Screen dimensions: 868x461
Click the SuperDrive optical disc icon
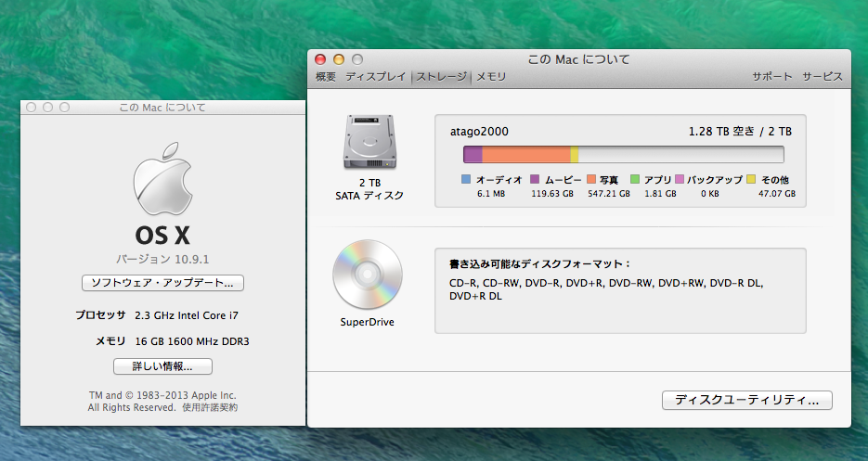point(367,275)
